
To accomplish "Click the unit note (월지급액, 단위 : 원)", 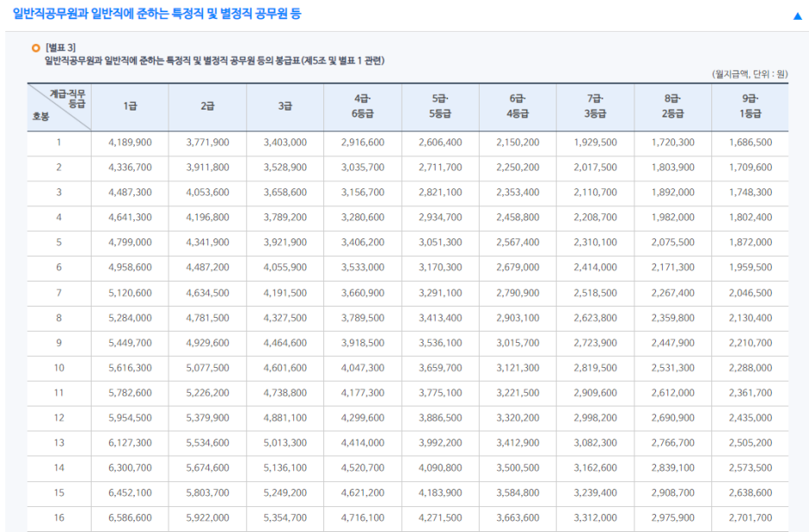I will pyautogui.click(x=750, y=74).
